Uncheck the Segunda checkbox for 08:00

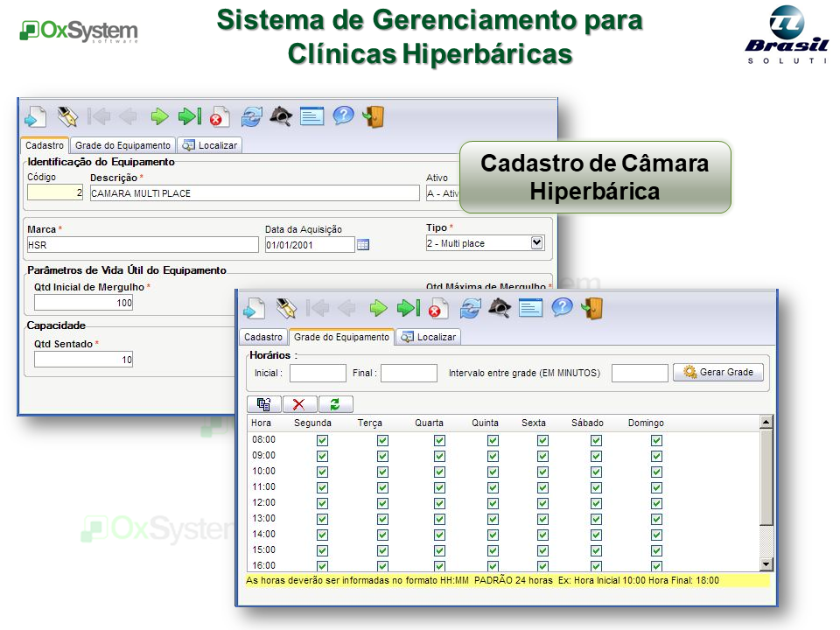click(322, 440)
